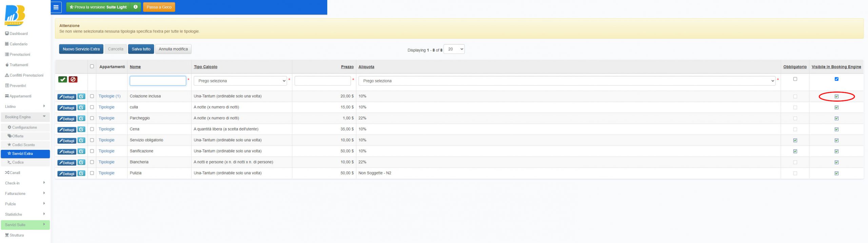The image size is (868, 243).
Task: Click the Nuovo Servizio Extra button
Action: pos(81,49)
